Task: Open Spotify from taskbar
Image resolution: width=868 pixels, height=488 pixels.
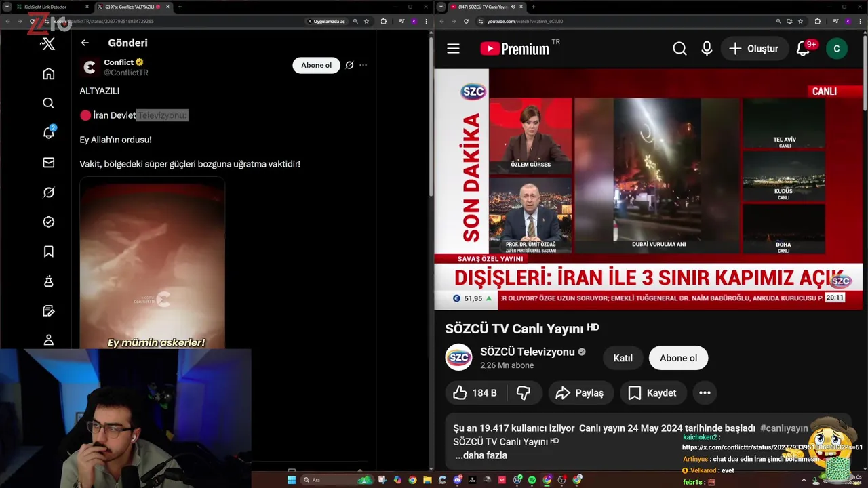Action: (x=532, y=480)
